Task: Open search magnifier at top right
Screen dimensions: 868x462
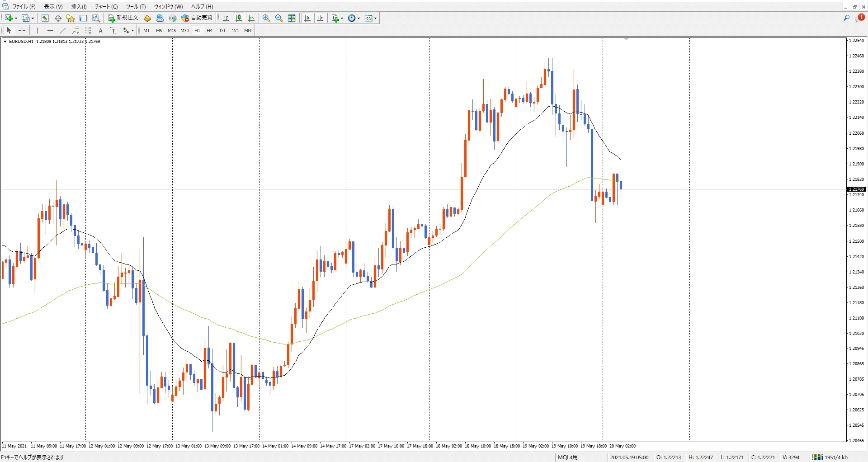Action: pyautogui.click(x=846, y=18)
